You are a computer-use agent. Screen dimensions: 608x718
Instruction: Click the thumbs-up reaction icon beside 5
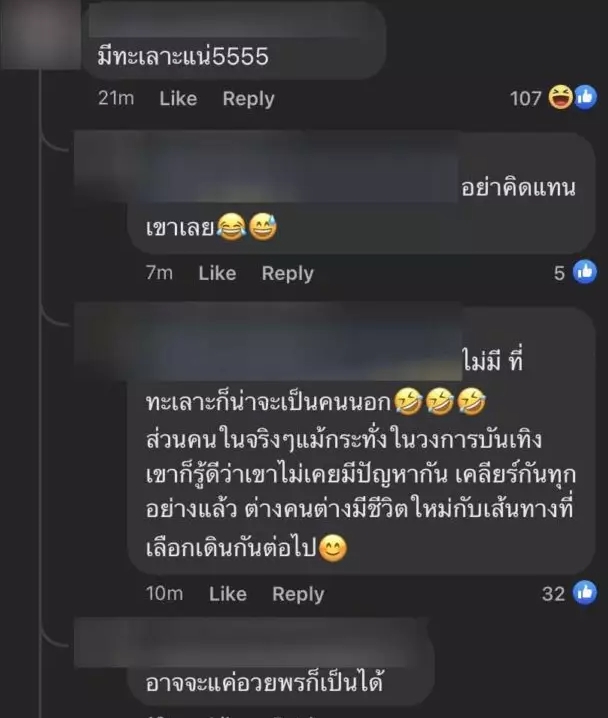(x=585, y=272)
